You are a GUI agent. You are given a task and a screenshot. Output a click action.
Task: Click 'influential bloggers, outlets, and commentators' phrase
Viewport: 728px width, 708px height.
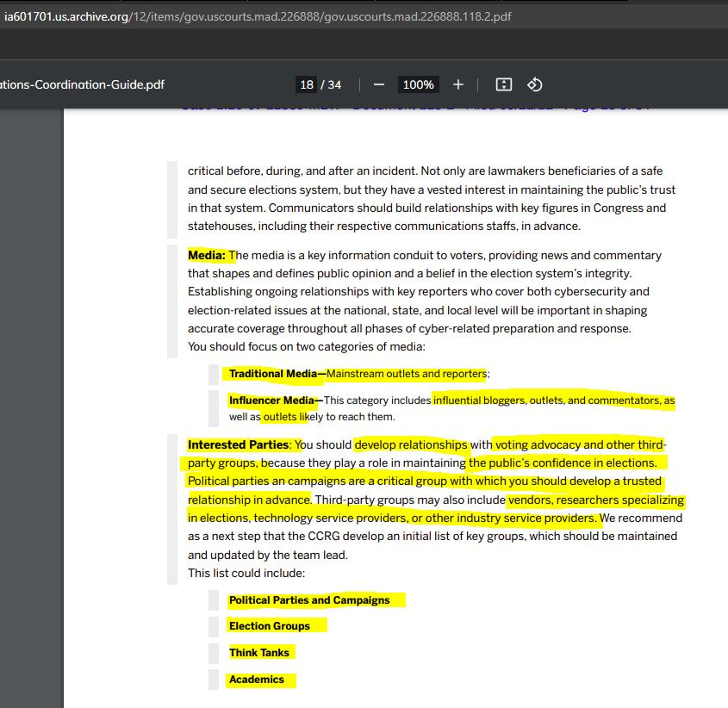click(x=547, y=401)
